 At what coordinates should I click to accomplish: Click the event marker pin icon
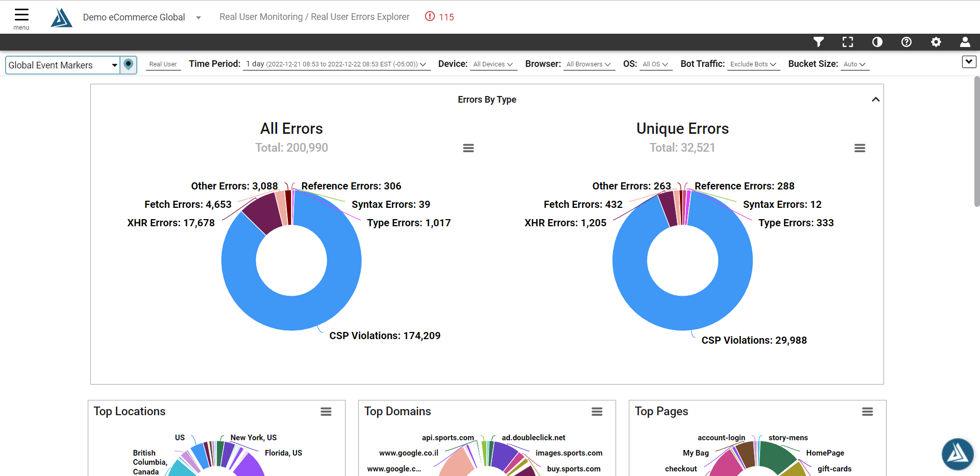pos(129,65)
